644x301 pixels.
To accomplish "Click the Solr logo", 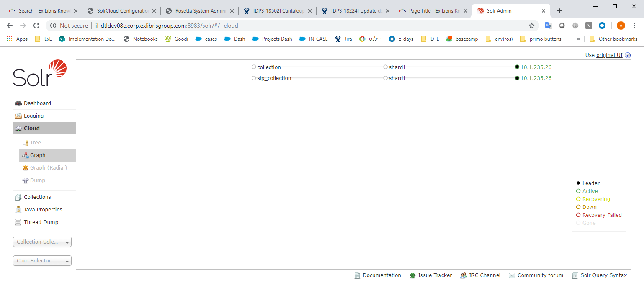I will tap(40, 73).
